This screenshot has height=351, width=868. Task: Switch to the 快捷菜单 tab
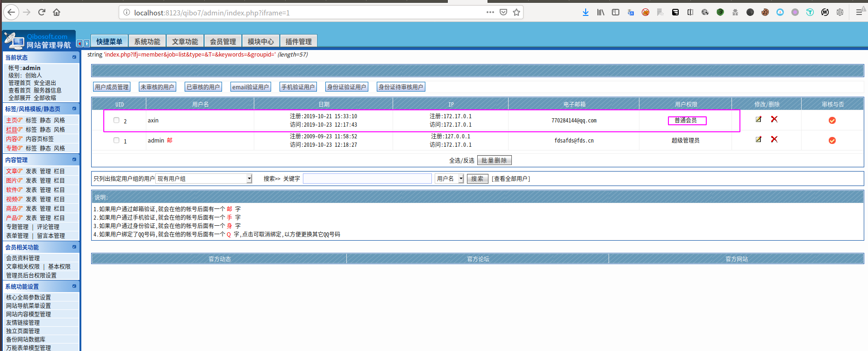pyautogui.click(x=109, y=41)
